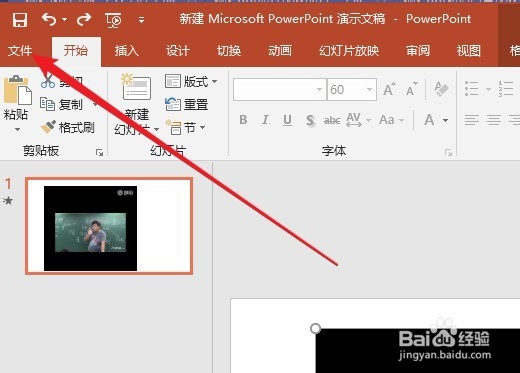This screenshot has height=373, width=520.
Task: Click the increase font size icon
Action: 389,89
